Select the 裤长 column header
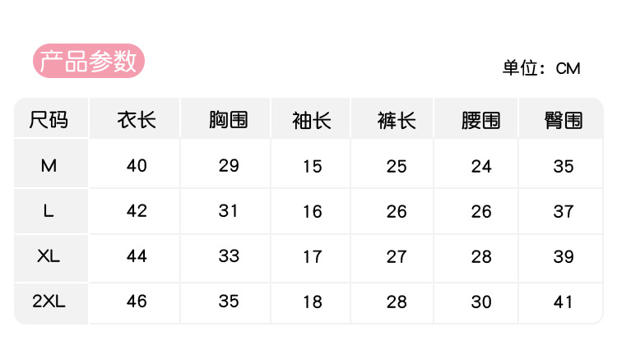 [397, 120]
